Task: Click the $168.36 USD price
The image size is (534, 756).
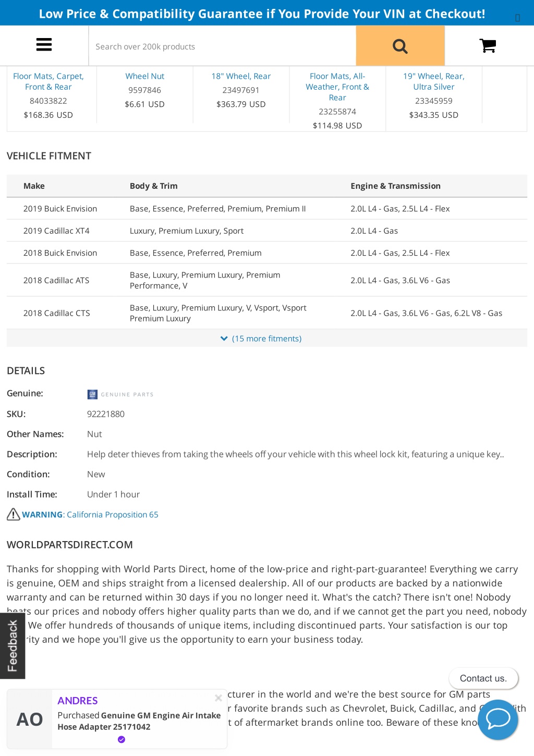Action: 48,115
